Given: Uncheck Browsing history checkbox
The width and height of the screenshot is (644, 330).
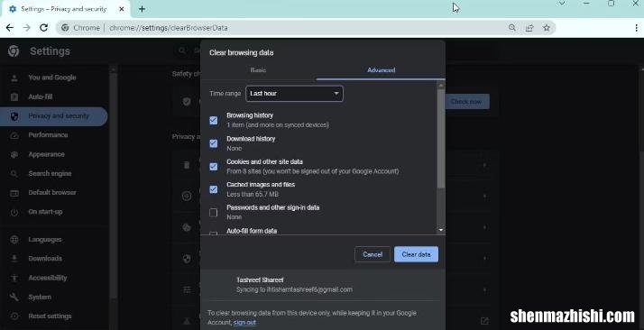Looking at the screenshot, I should click(214, 120).
